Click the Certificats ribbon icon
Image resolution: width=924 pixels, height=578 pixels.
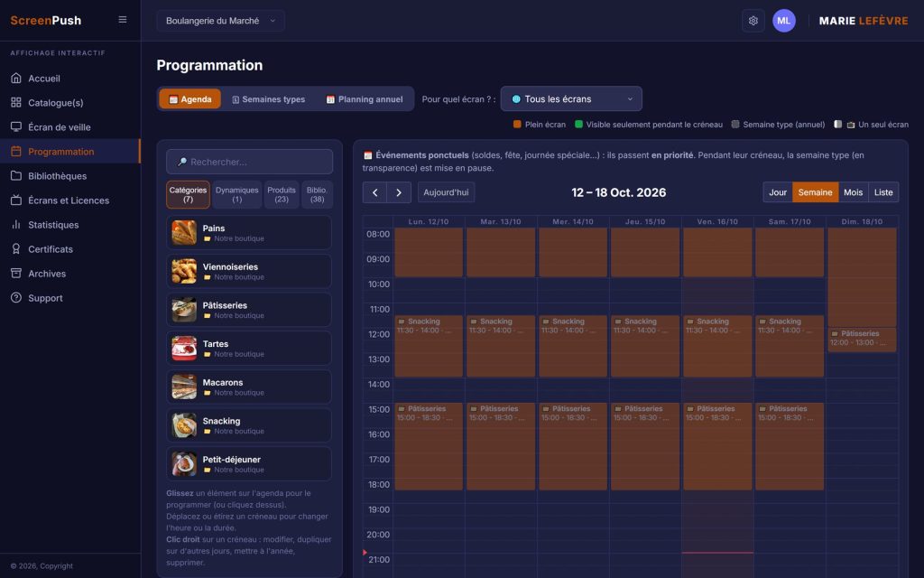coord(16,249)
